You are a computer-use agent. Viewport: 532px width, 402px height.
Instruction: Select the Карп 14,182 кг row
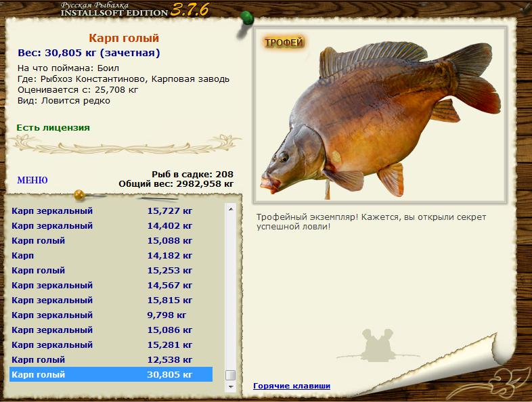point(111,255)
